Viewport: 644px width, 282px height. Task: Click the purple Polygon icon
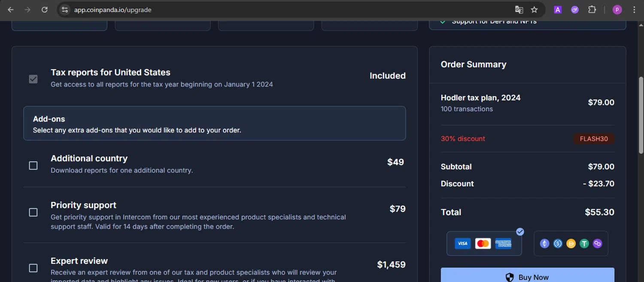tap(597, 244)
